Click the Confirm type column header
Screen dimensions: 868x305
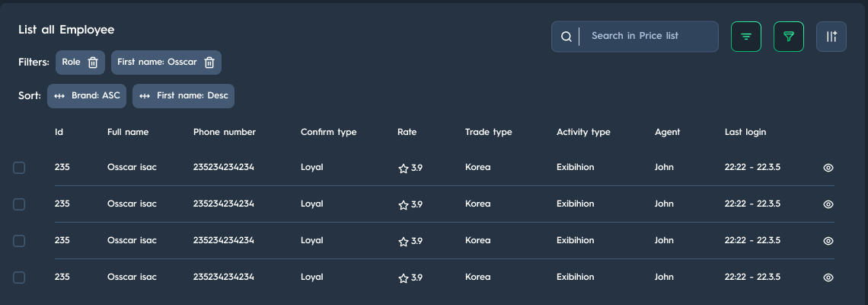[328, 132]
